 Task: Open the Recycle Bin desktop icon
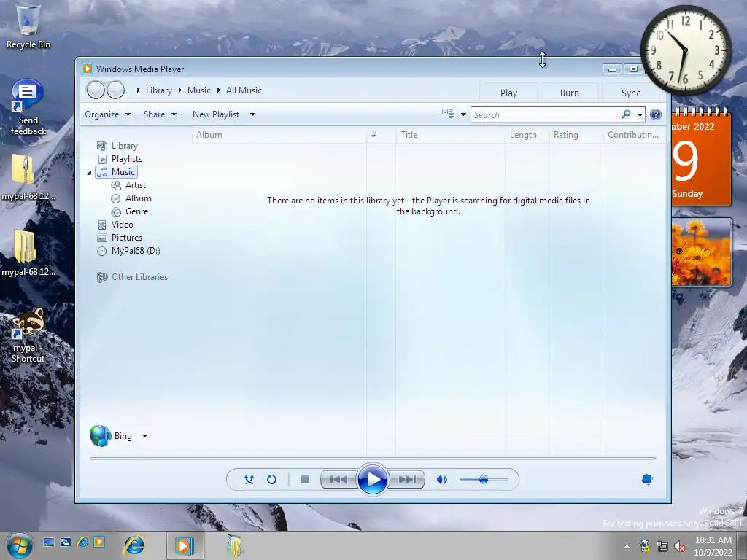coord(28,26)
